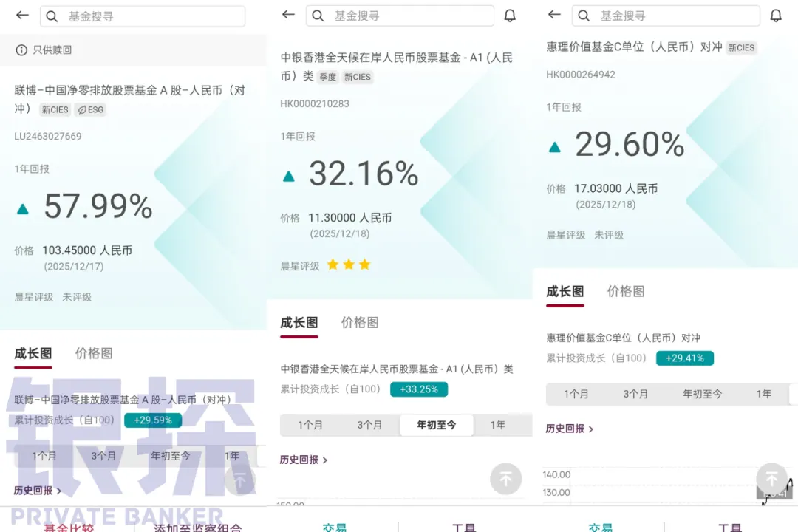
Task: Open notification bell in middle panel
Action: tap(510, 16)
